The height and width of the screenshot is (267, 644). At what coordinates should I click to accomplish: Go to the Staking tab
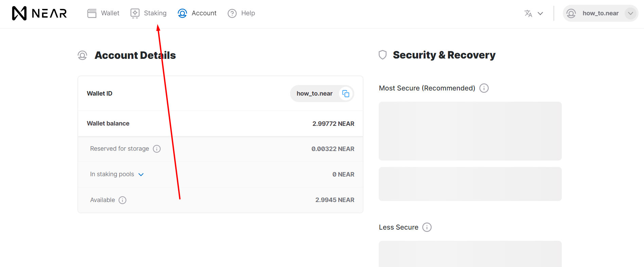(x=148, y=13)
